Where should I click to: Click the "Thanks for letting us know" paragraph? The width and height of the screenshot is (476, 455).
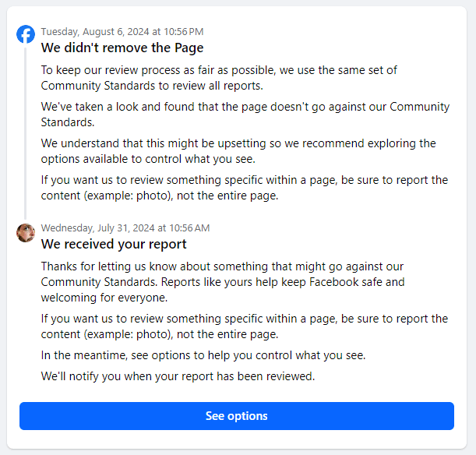(x=223, y=273)
